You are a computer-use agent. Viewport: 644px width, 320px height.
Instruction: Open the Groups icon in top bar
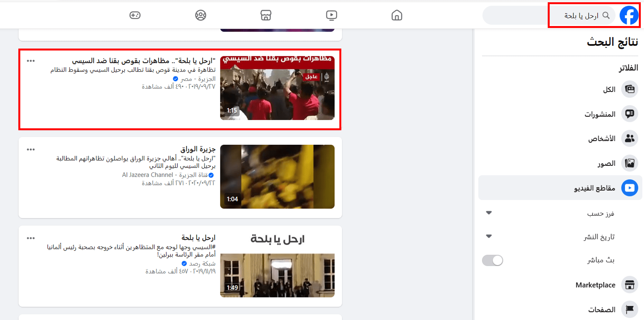pyautogui.click(x=201, y=15)
